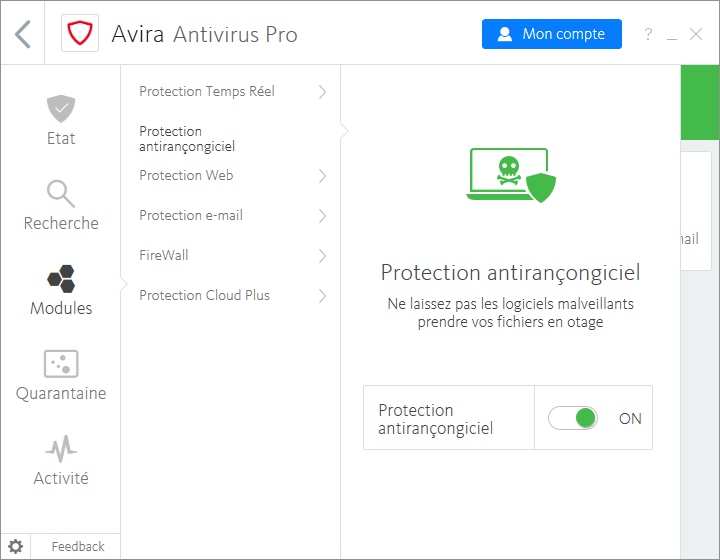Screen dimensions: 720x560
Task: Click the back arrow icon
Action: tap(23, 34)
